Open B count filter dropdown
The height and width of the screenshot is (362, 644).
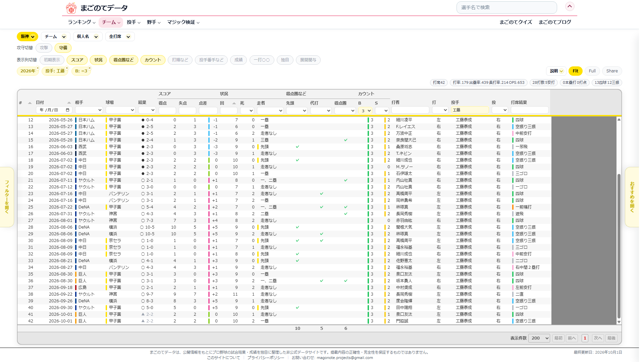point(365,111)
